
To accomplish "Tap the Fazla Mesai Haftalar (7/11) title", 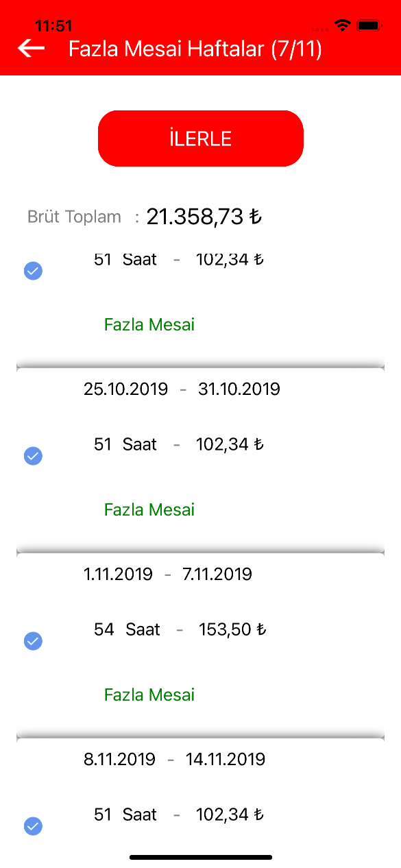I will [x=195, y=49].
